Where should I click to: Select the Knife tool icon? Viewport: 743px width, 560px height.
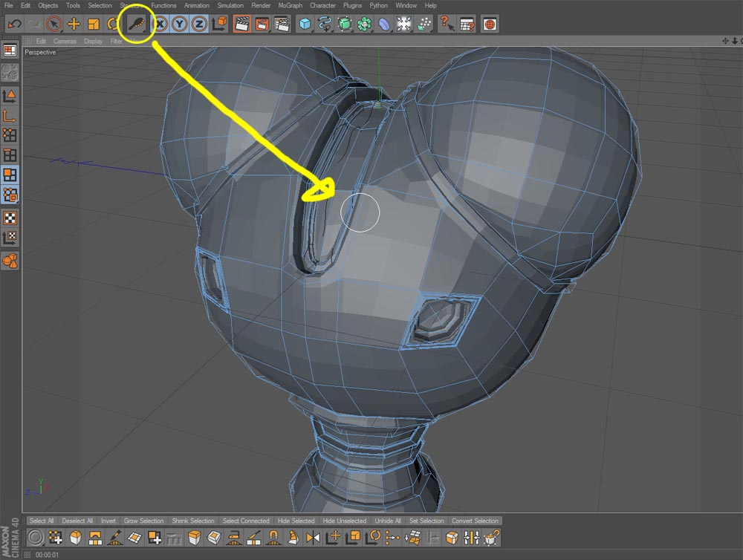254,537
